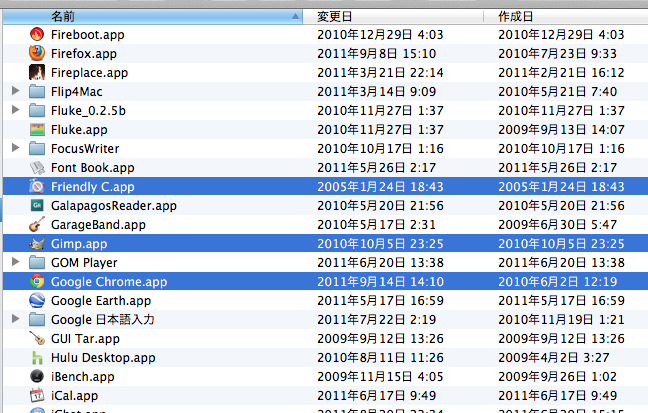Sort by the 作成日 column header

[x=566, y=17]
